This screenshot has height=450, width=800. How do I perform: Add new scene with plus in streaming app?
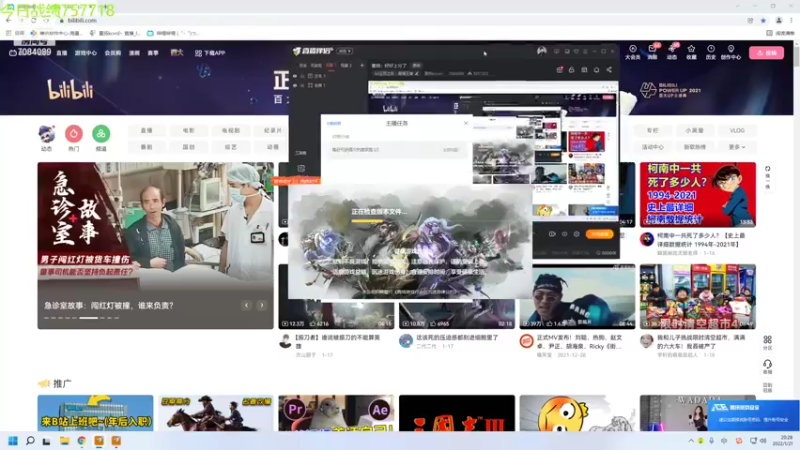click(x=362, y=65)
